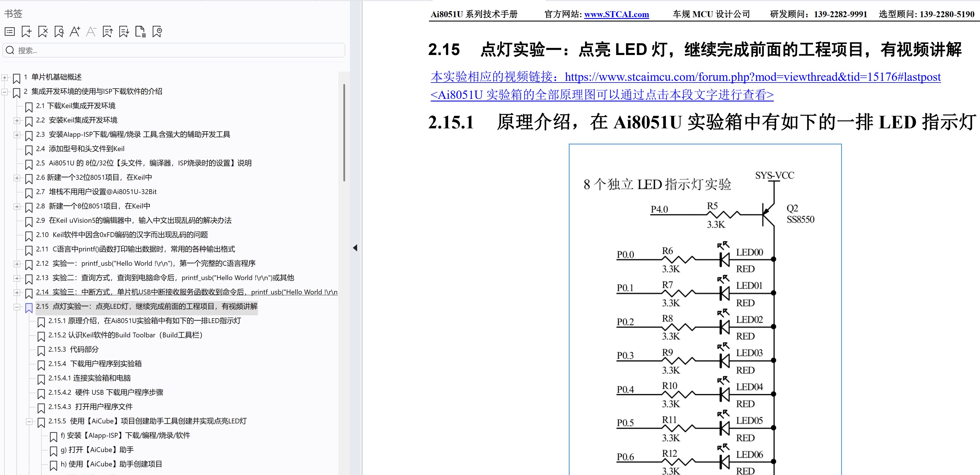Click the document page list icon
This screenshot has width=980, height=475.
tap(140, 32)
